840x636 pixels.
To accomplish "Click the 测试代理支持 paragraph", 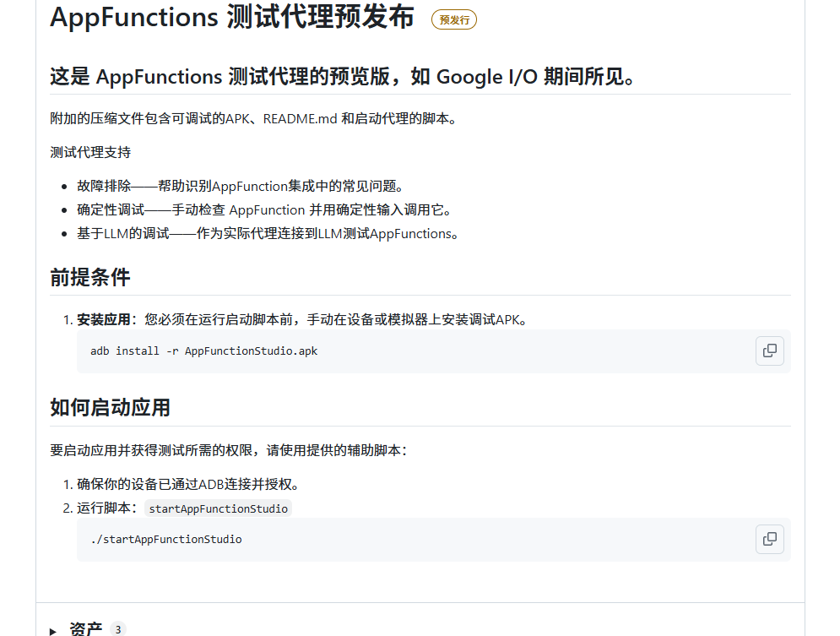I will [90, 152].
